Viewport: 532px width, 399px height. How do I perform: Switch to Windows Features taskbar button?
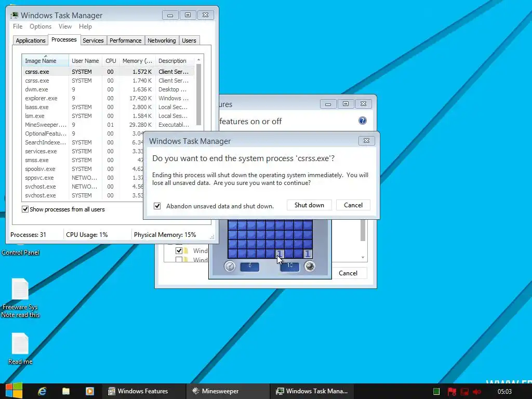[144, 391]
